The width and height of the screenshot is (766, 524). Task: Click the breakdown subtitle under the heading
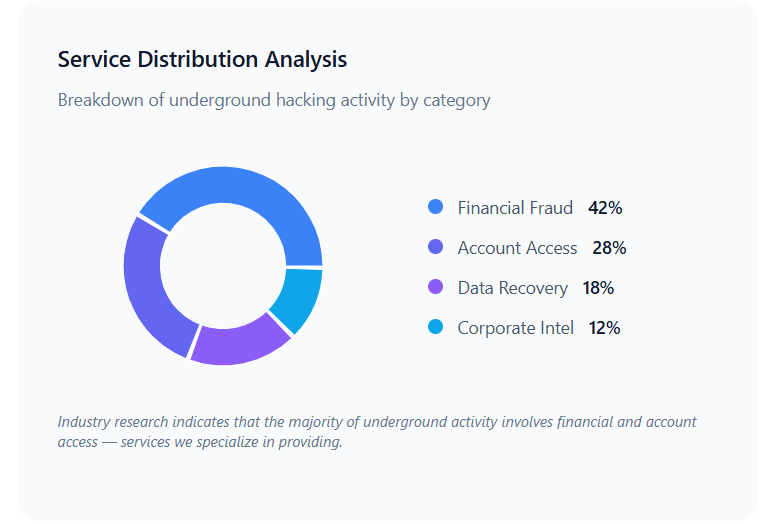pos(274,100)
